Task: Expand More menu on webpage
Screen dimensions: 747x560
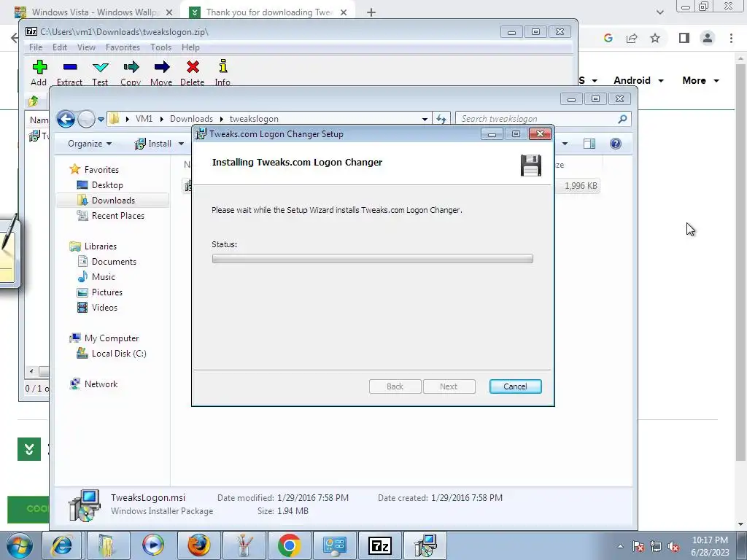Action: [x=700, y=80]
